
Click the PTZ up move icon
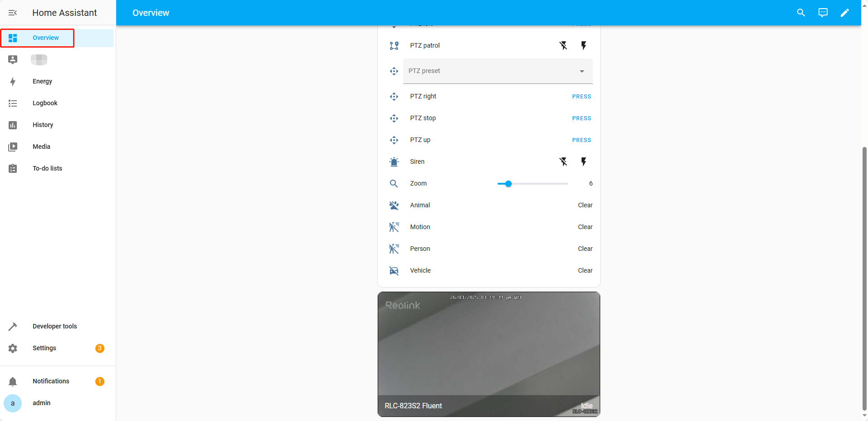[394, 140]
